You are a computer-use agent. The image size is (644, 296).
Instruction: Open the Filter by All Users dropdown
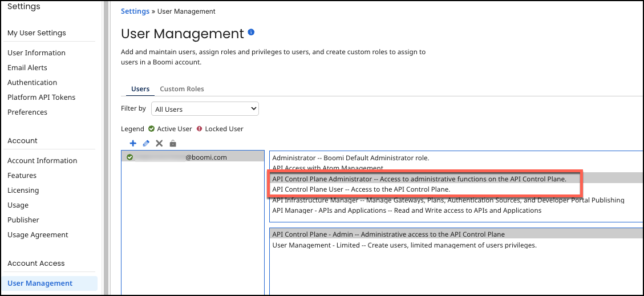[x=205, y=109]
